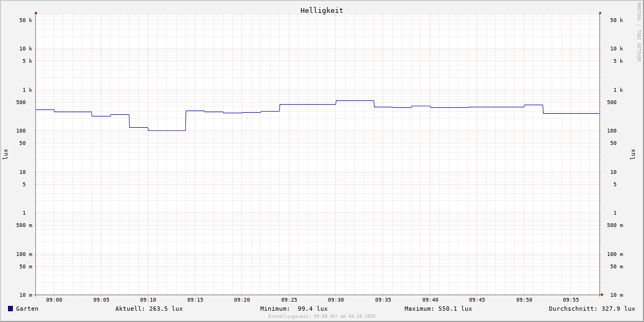Click the left vertical lux axis title
This screenshot has height=322, width=644.
(5, 155)
